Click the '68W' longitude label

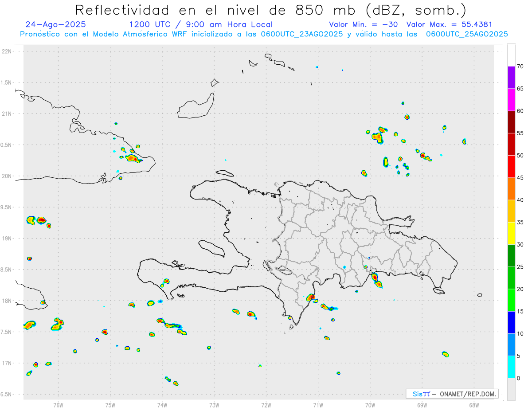point(474,405)
